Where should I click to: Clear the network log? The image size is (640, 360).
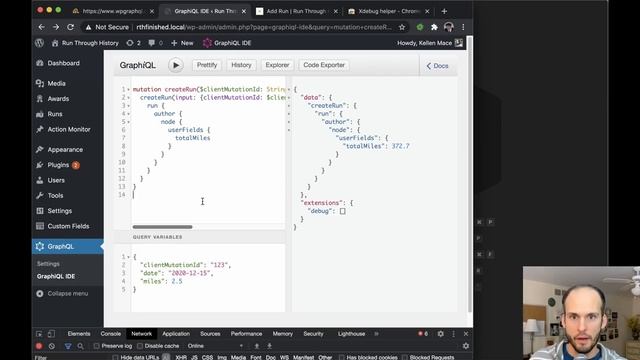point(52,346)
